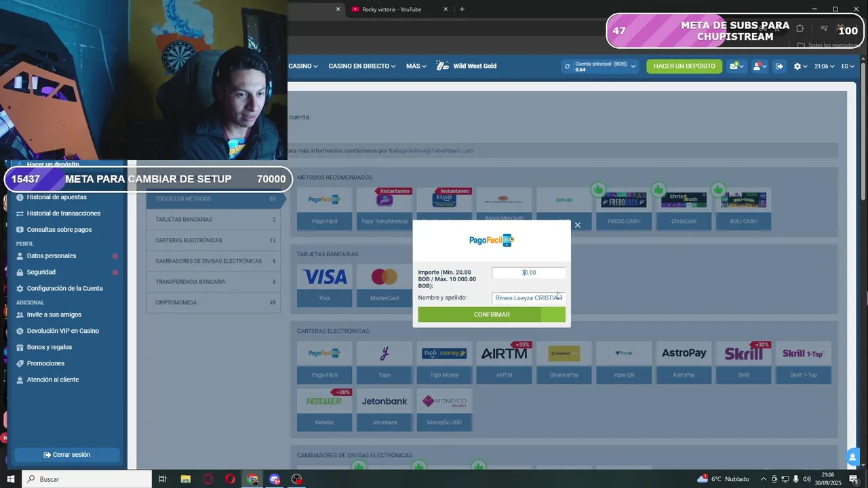Open the Casino menu dropdown
868x488 pixels.
pos(303,66)
